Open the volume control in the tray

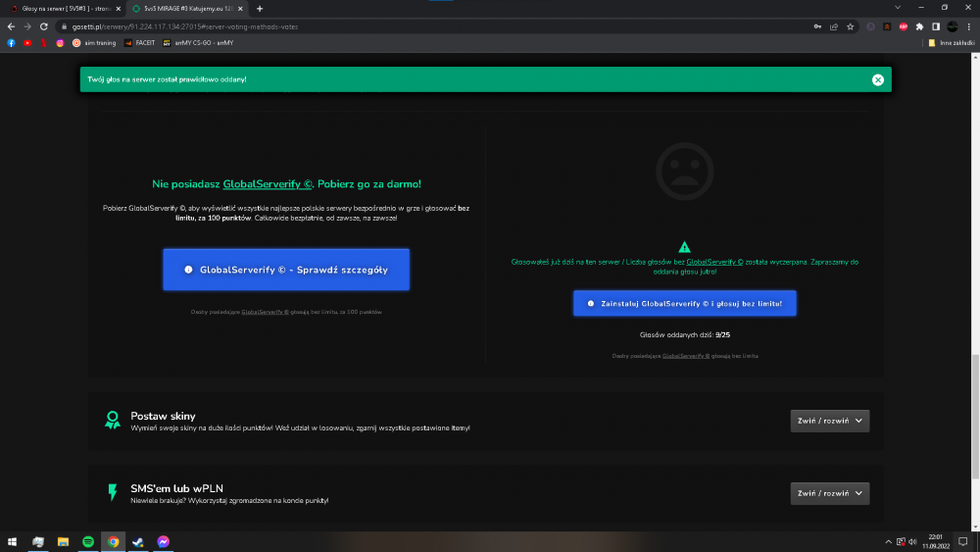pyautogui.click(x=912, y=542)
